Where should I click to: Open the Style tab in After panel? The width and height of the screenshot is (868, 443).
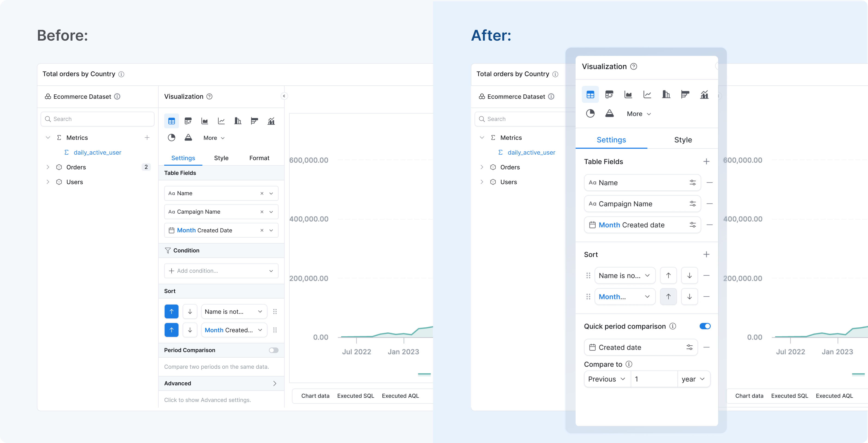683,140
